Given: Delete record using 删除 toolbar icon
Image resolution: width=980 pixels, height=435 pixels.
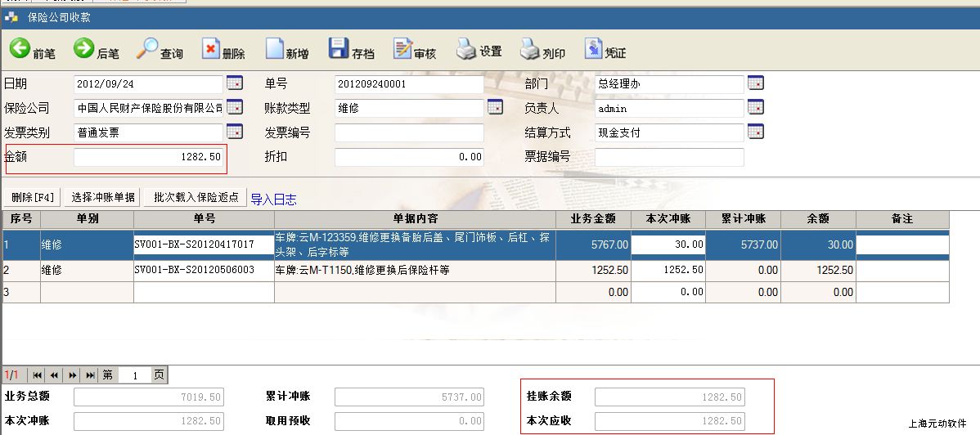Looking at the screenshot, I should pyautogui.click(x=211, y=50).
